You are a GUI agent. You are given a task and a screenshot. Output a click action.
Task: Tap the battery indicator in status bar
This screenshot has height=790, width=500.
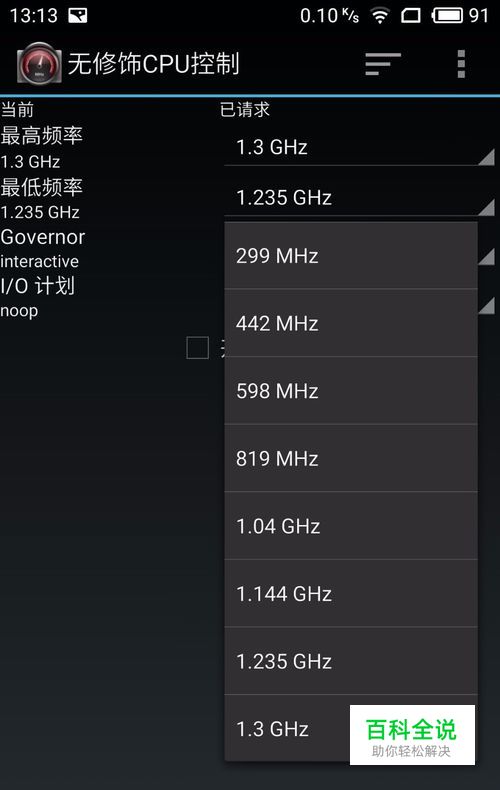tap(447, 16)
